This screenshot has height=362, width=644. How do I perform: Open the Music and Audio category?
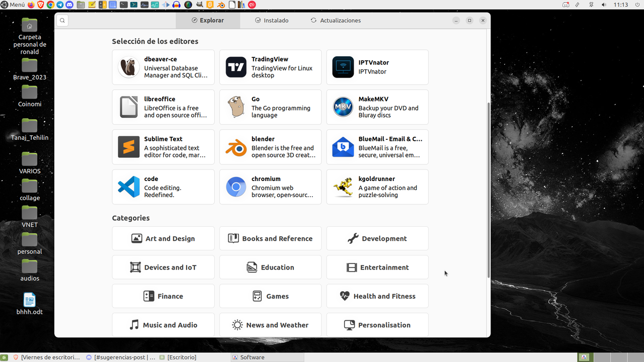163,324
